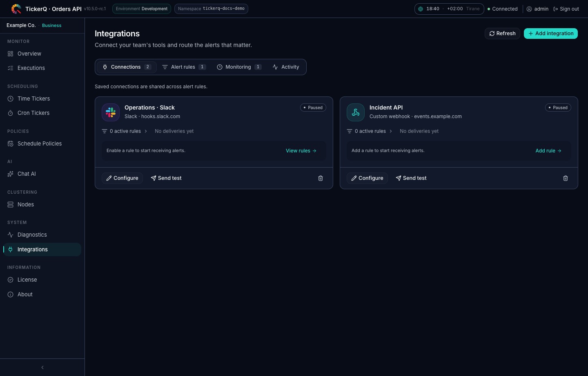Image resolution: width=588 pixels, height=376 pixels.
Task: Select Integrations in the sidebar
Action: [x=42, y=249]
